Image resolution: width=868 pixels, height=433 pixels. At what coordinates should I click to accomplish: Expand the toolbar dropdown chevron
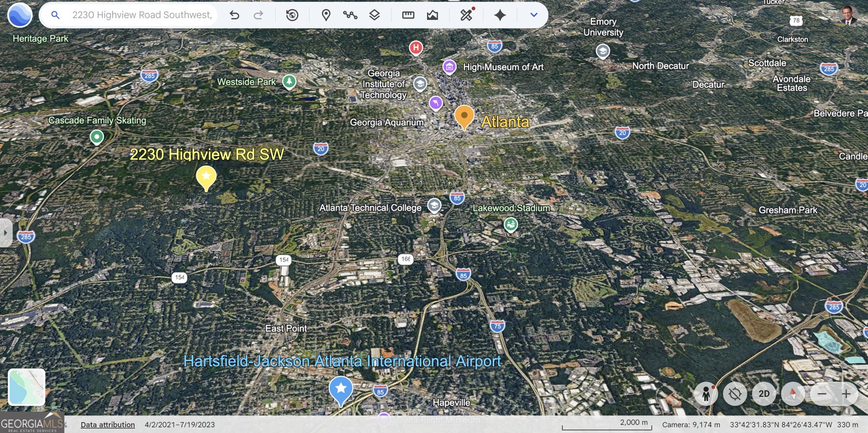[534, 15]
